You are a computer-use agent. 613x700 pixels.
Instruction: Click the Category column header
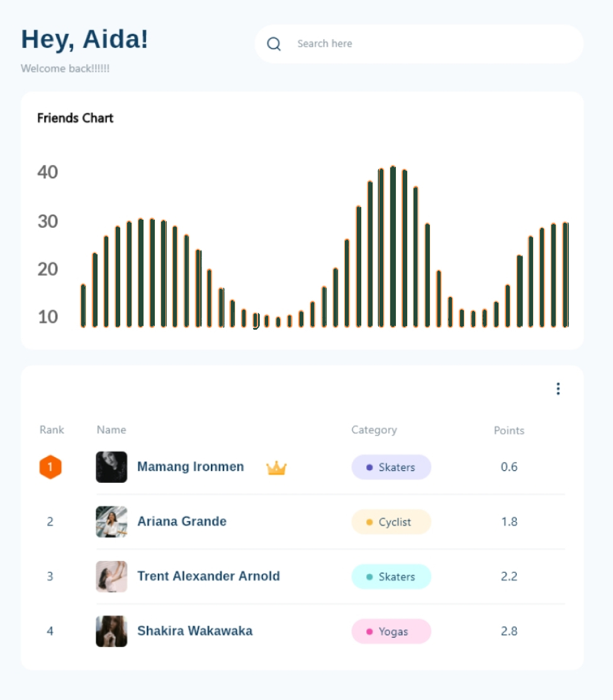pos(374,430)
